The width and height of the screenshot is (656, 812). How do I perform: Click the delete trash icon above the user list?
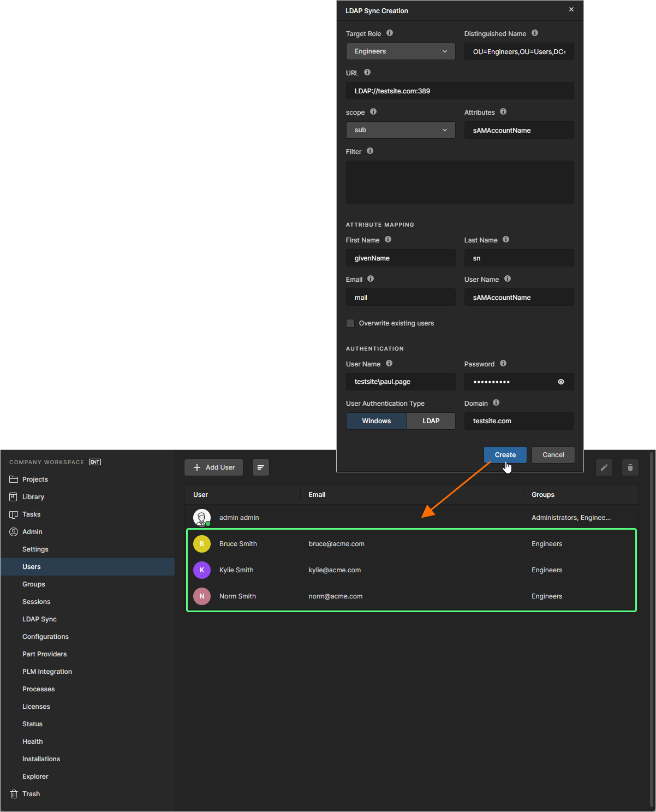[630, 467]
